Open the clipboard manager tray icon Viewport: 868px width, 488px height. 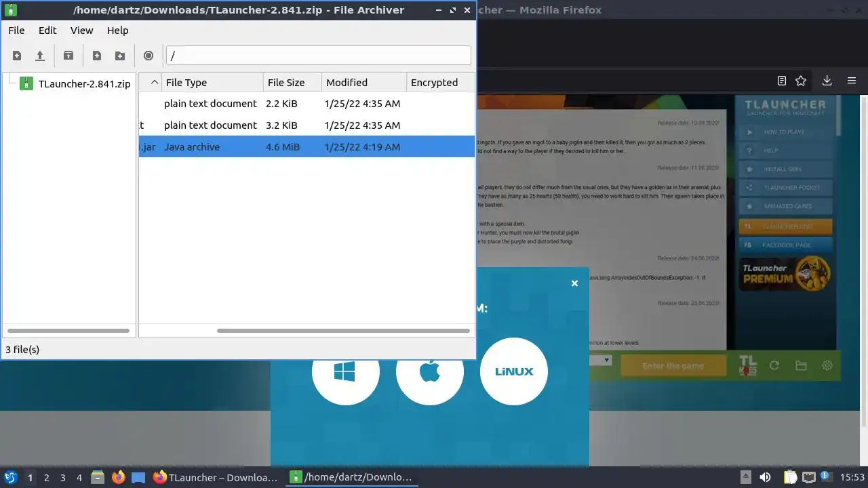tap(790, 477)
